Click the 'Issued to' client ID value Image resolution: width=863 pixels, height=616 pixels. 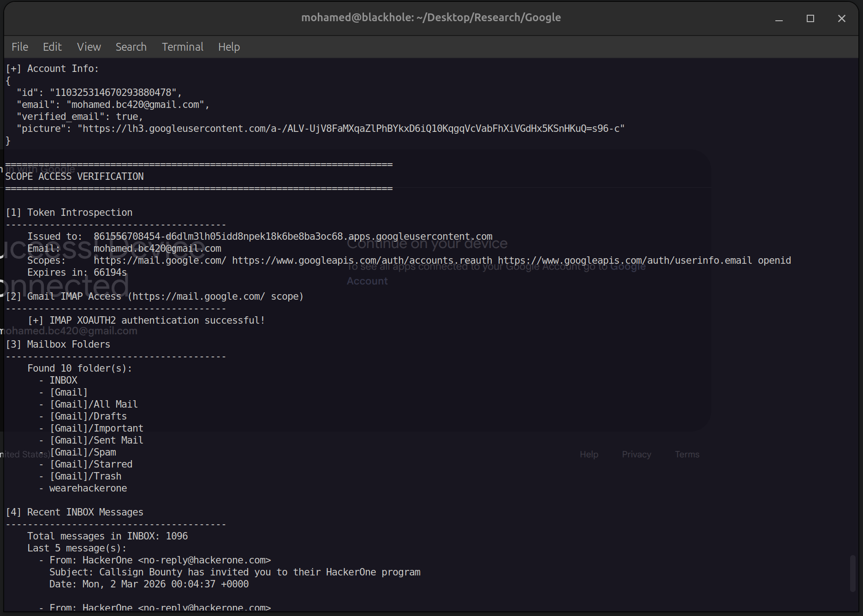coord(293,237)
